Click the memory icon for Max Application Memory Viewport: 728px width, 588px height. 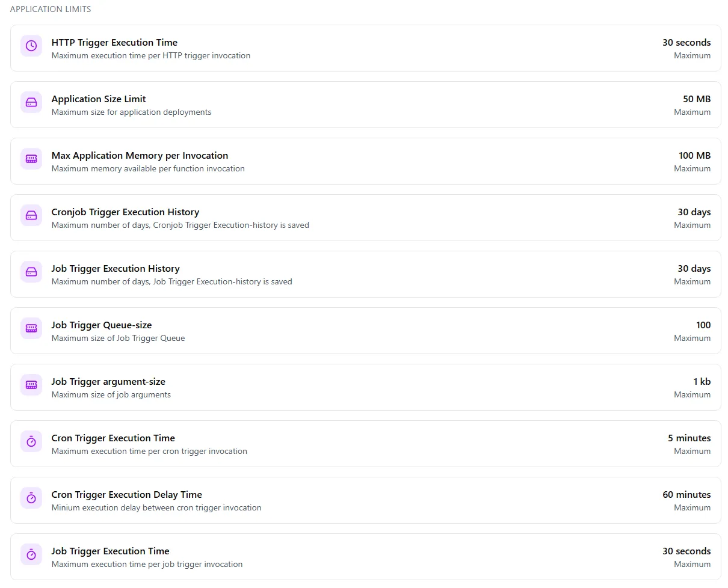click(x=31, y=159)
